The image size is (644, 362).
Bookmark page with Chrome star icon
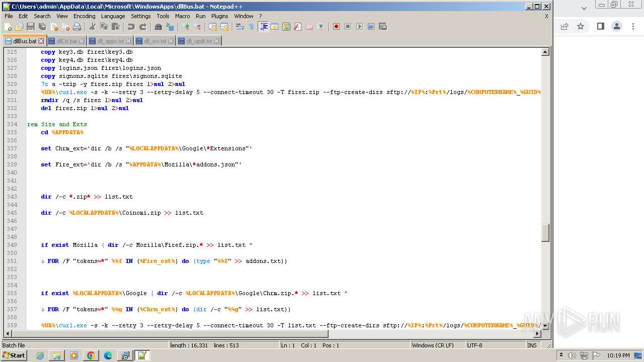pos(581,26)
